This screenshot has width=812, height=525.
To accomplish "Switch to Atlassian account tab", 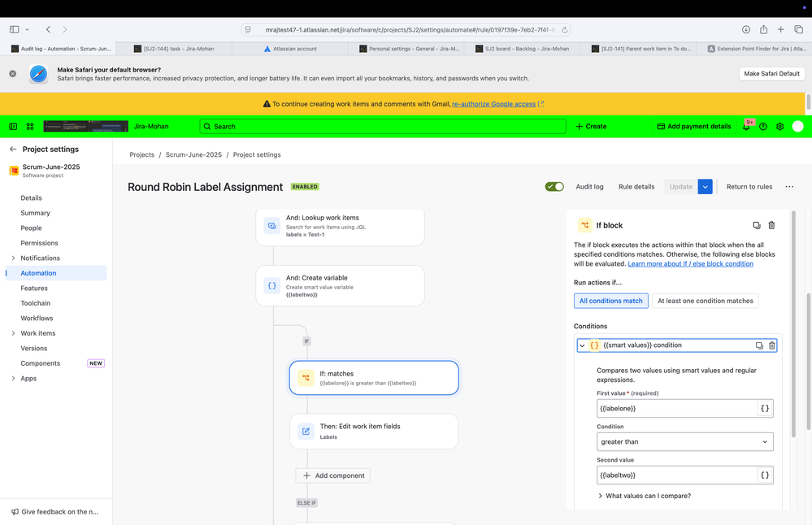I will coord(290,49).
